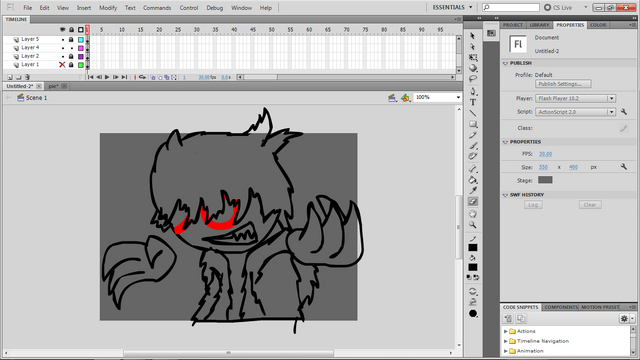Expand Timeline Navigation snippets folder
The width and height of the screenshot is (640, 360).
(x=506, y=341)
